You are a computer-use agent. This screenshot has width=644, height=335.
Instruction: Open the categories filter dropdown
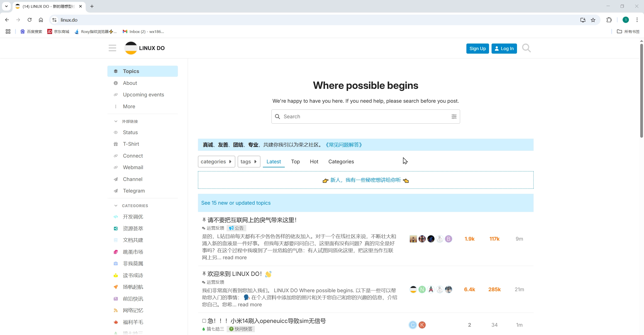(x=216, y=162)
